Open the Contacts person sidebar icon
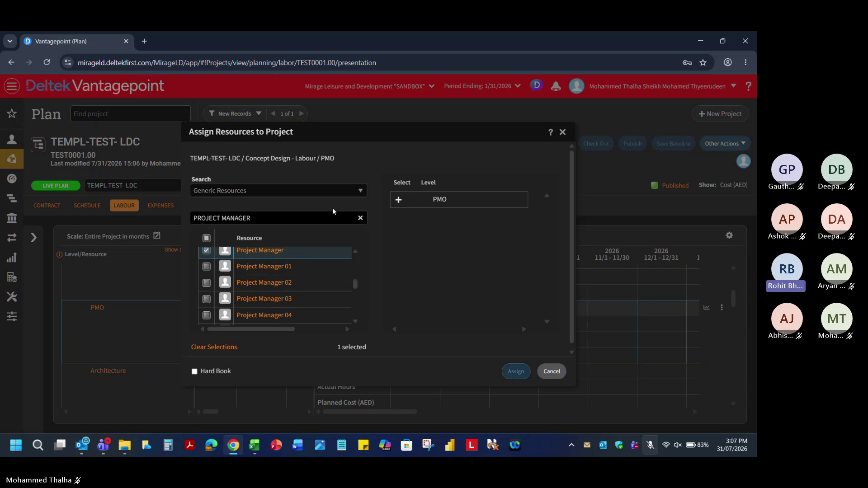This screenshot has height=488, width=868. 12,139
